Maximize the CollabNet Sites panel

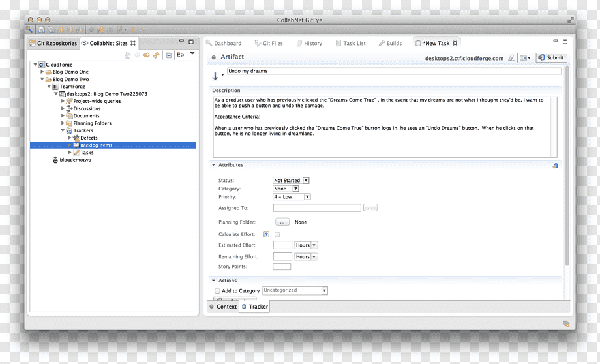coord(191,42)
